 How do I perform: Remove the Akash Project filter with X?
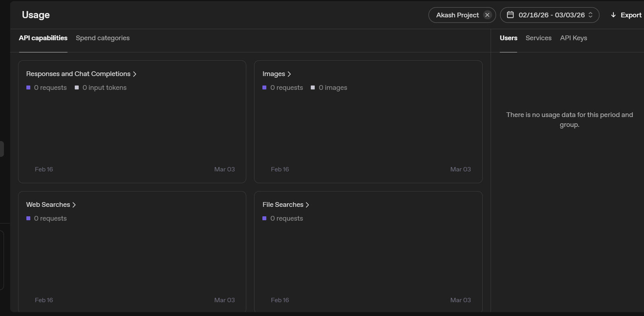click(x=487, y=15)
